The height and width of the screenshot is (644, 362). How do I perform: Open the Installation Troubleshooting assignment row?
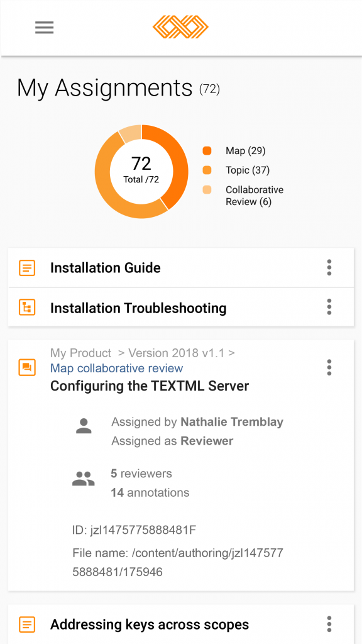click(181, 307)
